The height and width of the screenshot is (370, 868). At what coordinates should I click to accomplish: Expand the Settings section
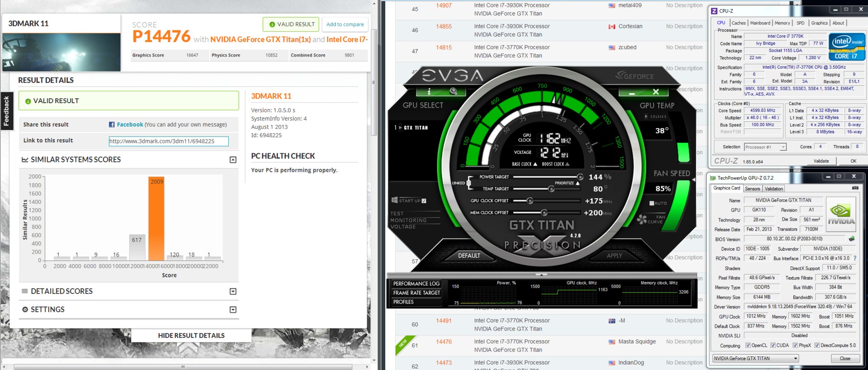tap(233, 309)
